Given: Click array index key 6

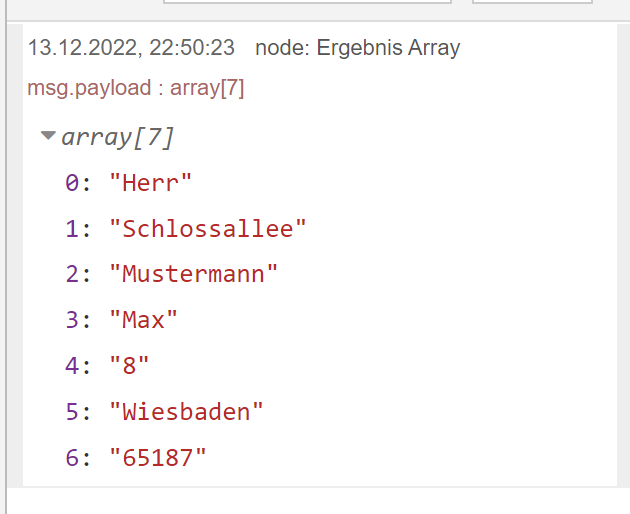Looking at the screenshot, I should point(72,457).
